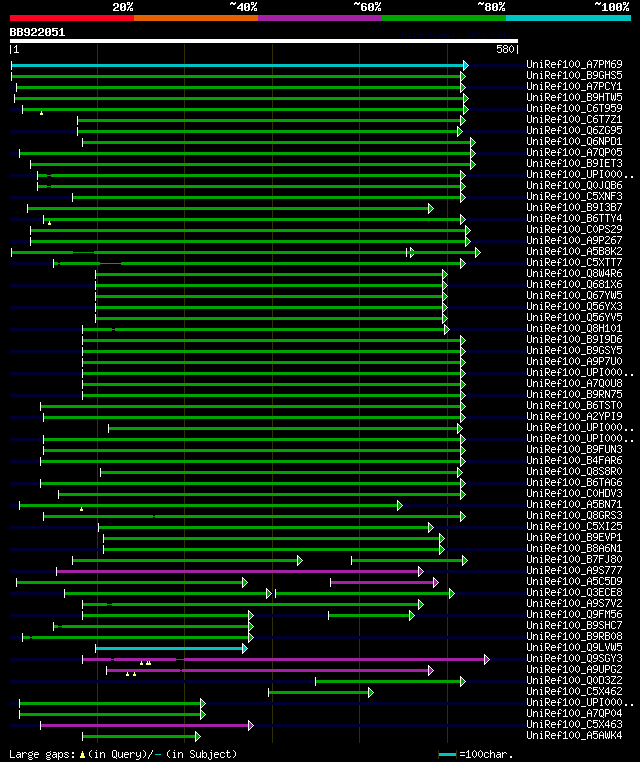Select the UniRef100_C5XNF3 entry

(x=574, y=196)
